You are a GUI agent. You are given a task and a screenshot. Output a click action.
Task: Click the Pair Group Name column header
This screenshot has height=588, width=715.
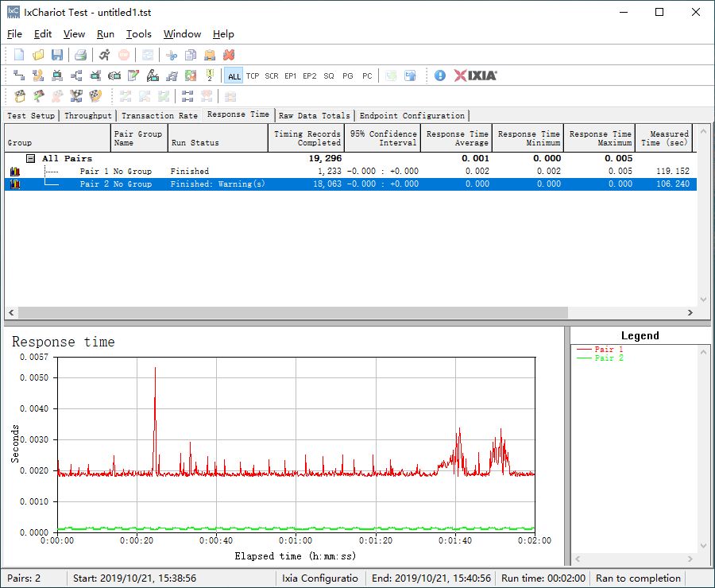(x=140, y=138)
